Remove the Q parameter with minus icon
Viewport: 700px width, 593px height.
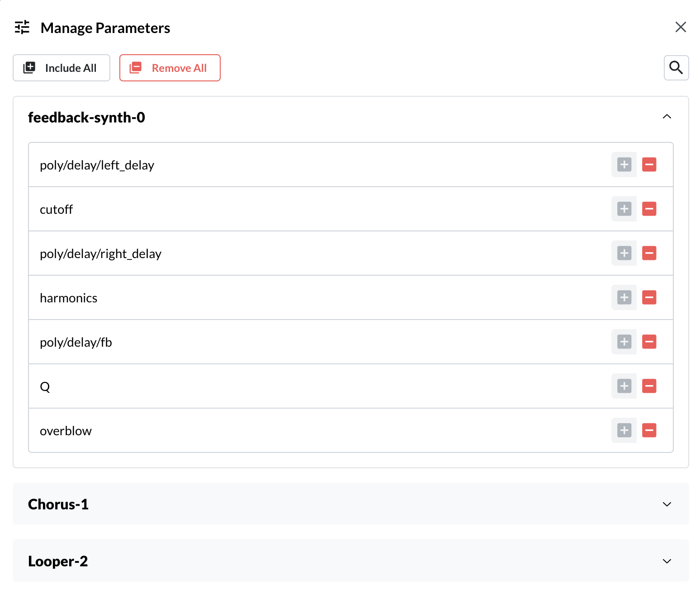649,386
